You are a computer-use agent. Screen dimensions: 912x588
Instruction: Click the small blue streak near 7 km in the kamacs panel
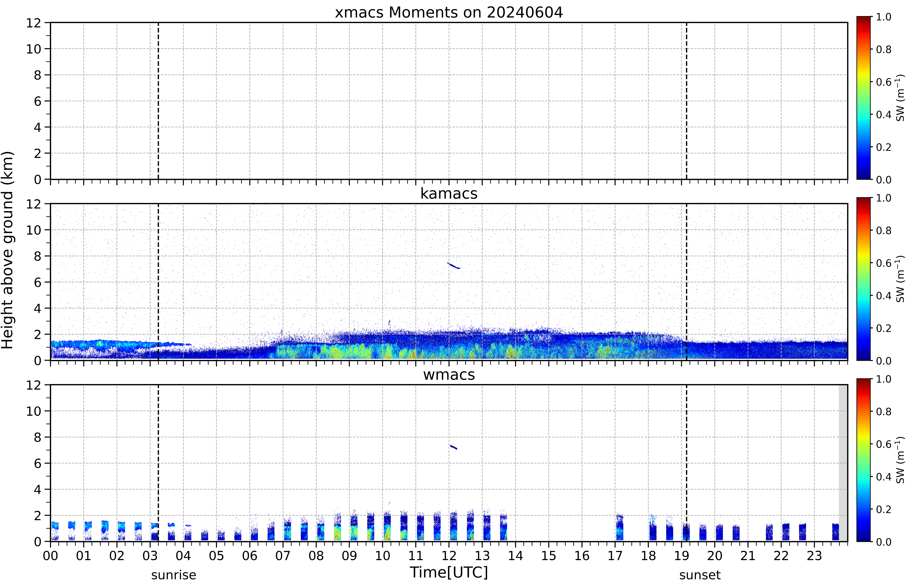pyautogui.click(x=454, y=266)
